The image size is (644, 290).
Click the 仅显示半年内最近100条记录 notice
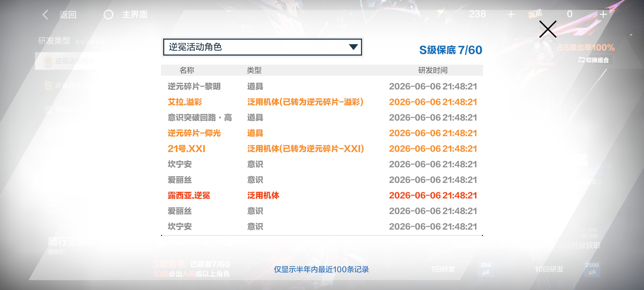click(x=321, y=270)
